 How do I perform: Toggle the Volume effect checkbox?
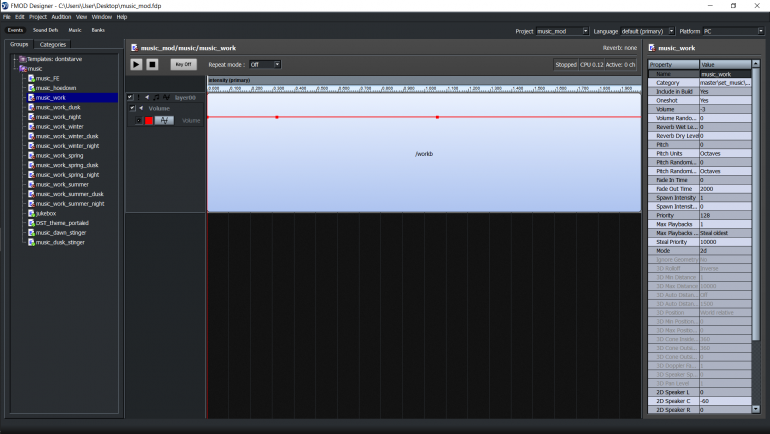131,108
